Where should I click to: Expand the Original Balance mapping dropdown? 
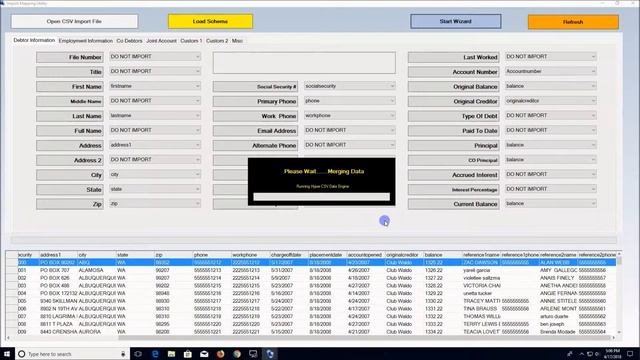point(551,86)
